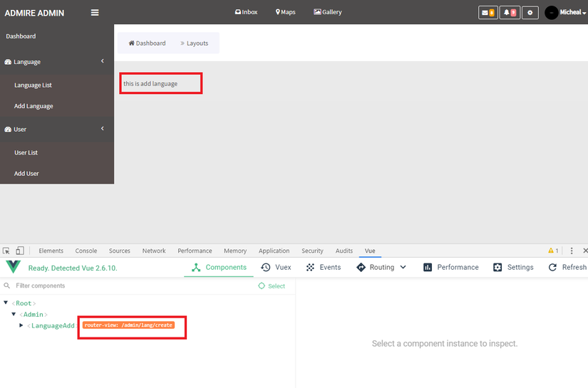Select the Vue DevTools tab
Screen dimensions: 588x388
coord(370,251)
